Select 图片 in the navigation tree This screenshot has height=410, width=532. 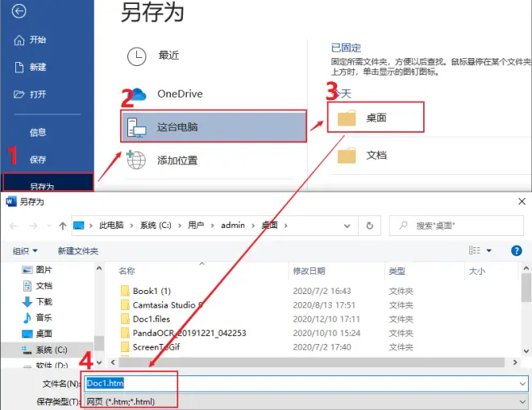(37, 270)
